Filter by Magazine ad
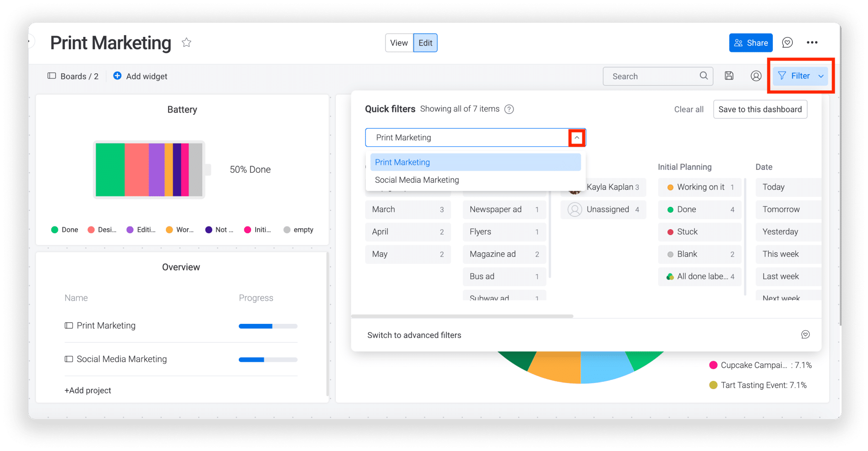Screen dimensions: 868x451 click(504, 254)
